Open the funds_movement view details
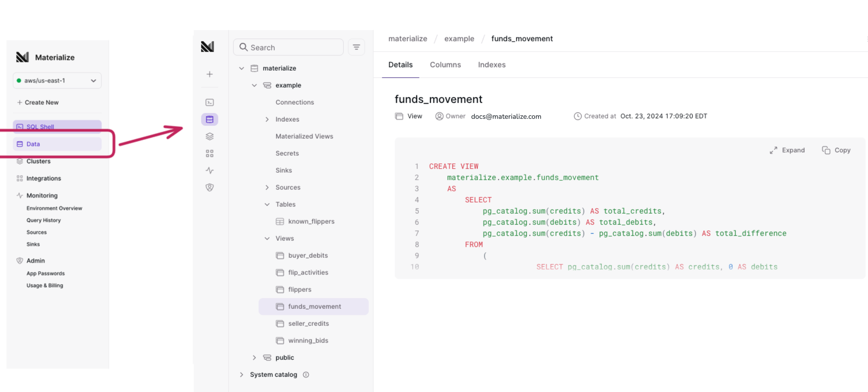 pos(314,306)
